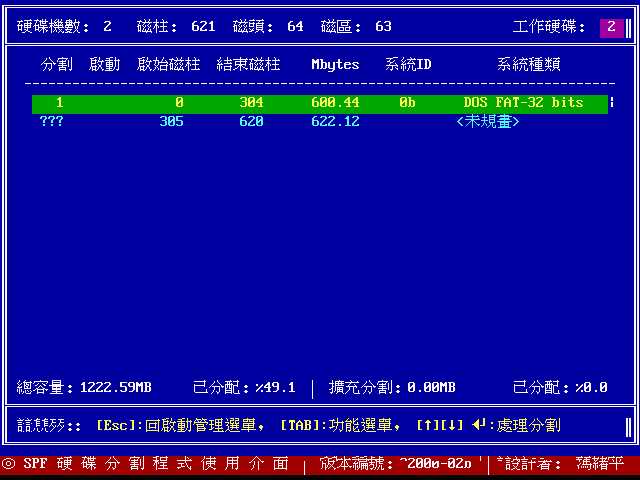Click the circle icon beside SPF title
Screen dimensions: 640x480
point(8,464)
